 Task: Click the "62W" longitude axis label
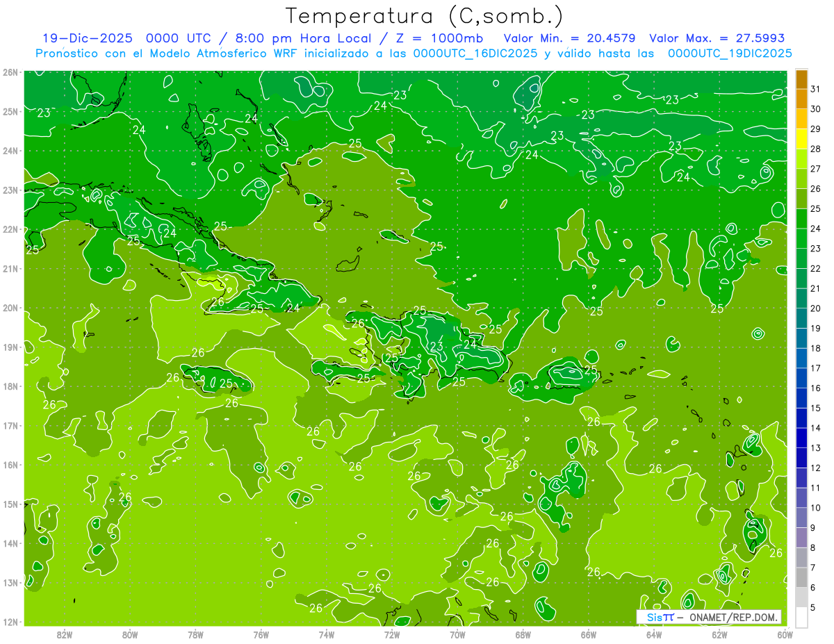719,635
